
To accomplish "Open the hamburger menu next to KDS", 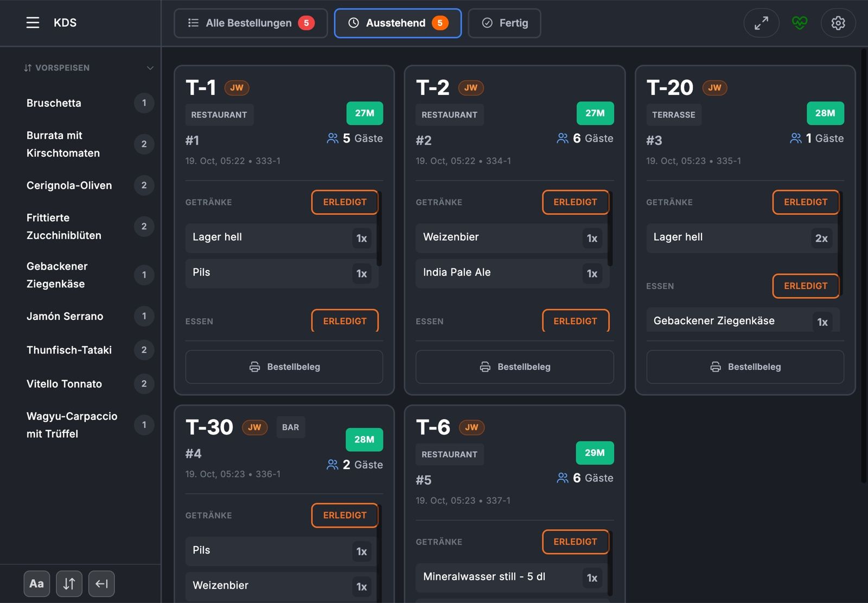I will pyautogui.click(x=33, y=23).
